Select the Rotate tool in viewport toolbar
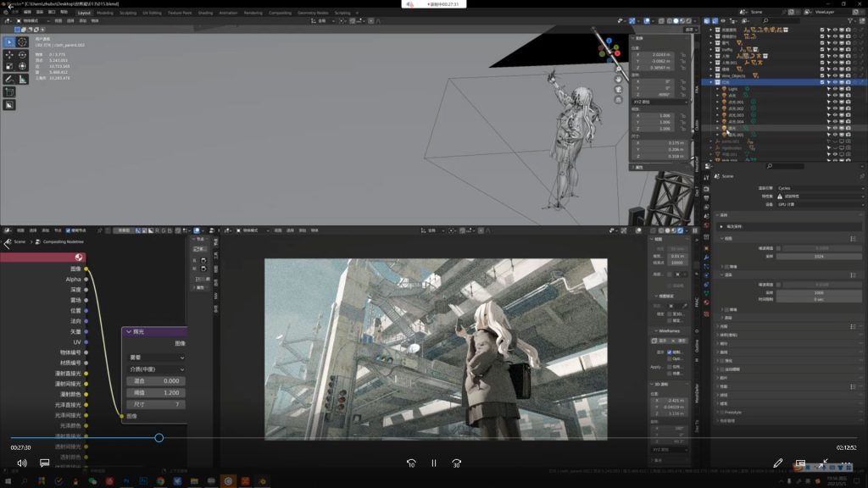This screenshot has width=868, height=488. pos(22,54)
